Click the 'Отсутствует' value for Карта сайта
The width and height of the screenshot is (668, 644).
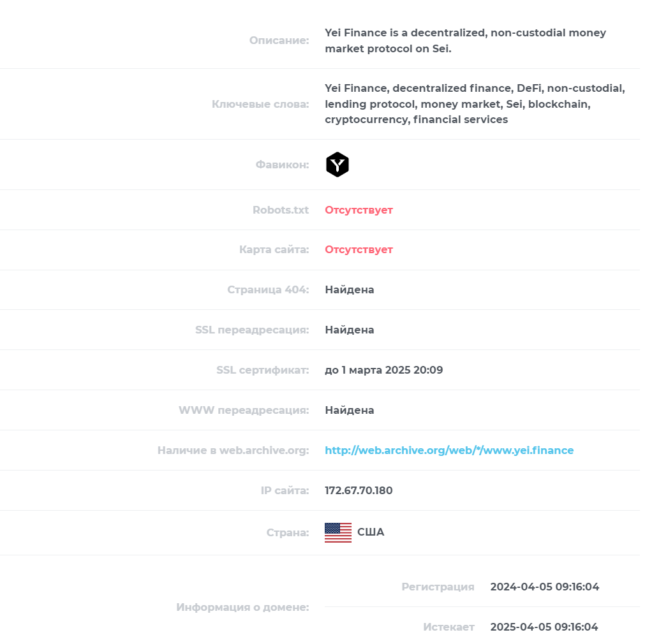pyautogui.click(x=359, y=249)
